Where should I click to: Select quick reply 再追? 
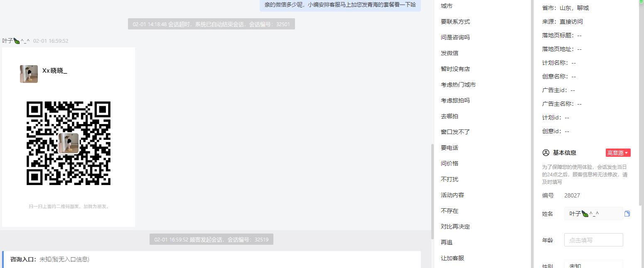tap(447, 242)
